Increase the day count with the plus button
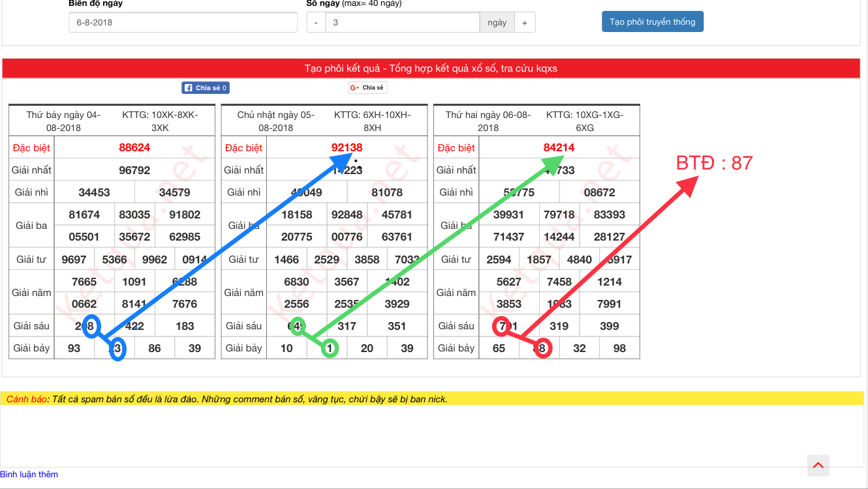Image resolution: width=868 pixels, height=489 pixels. [524, 22]
